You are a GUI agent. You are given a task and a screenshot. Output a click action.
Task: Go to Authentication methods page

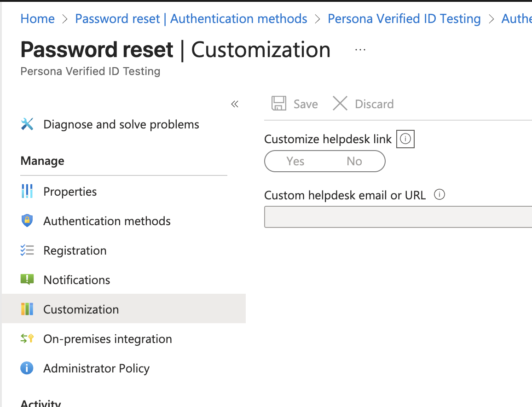point(107,221)
